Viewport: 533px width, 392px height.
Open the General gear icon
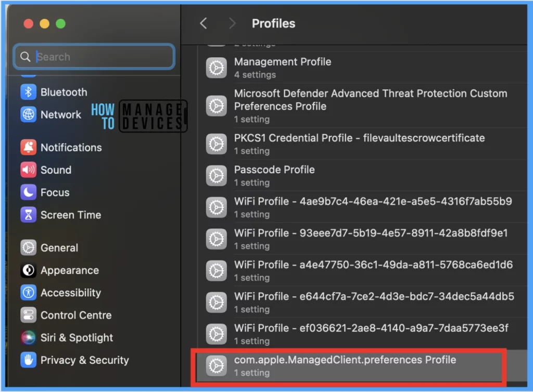pos(28,247)
